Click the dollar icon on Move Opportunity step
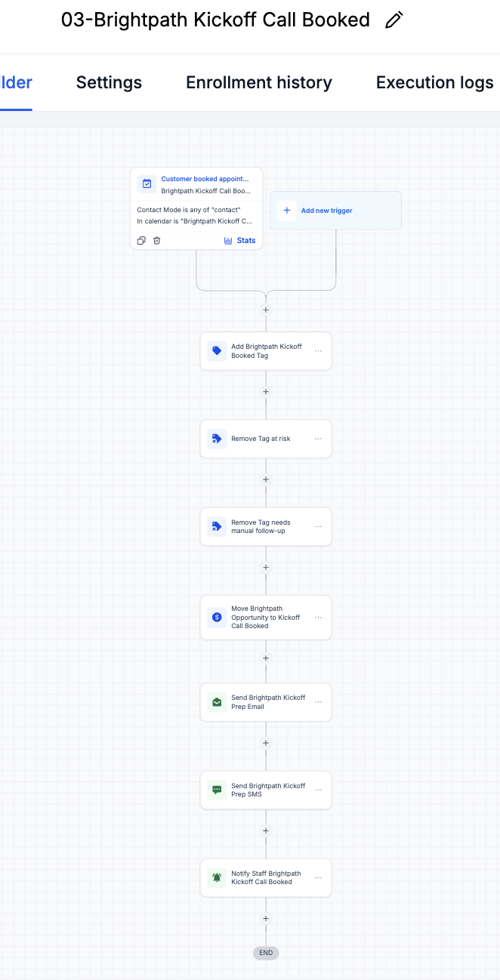500x980 pixels. pyautogui.click(x=217, y=617)
